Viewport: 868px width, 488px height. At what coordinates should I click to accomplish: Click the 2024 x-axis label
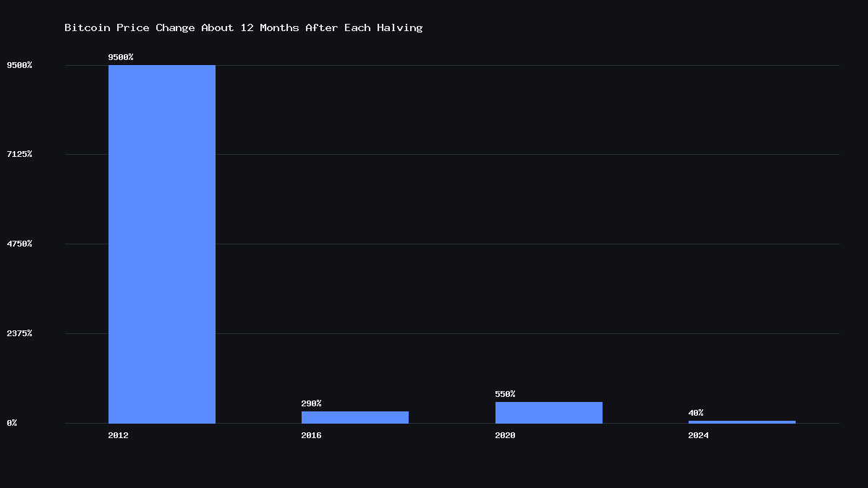(699, 435)
